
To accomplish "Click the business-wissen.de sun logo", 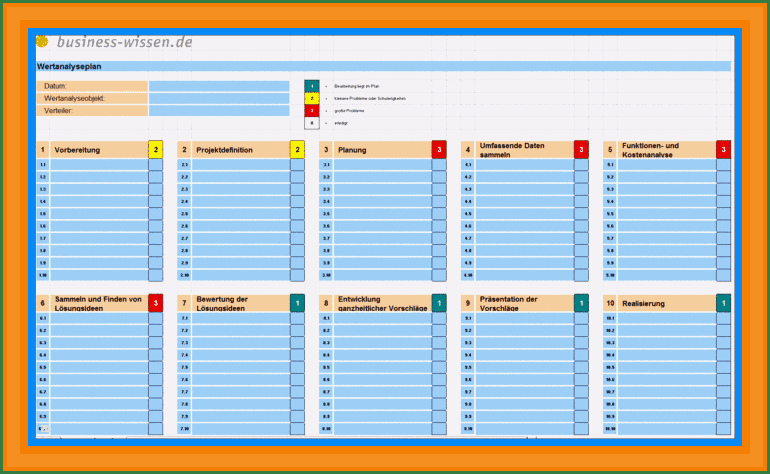I will [x=42, y=42].
